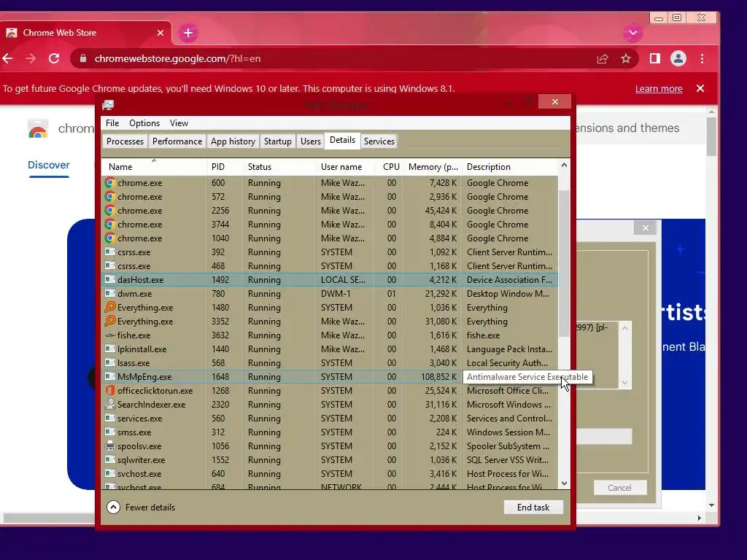Screen dimensions: 747x560
Task: Select chrome.exe with PID 1040
Action: 330,238
